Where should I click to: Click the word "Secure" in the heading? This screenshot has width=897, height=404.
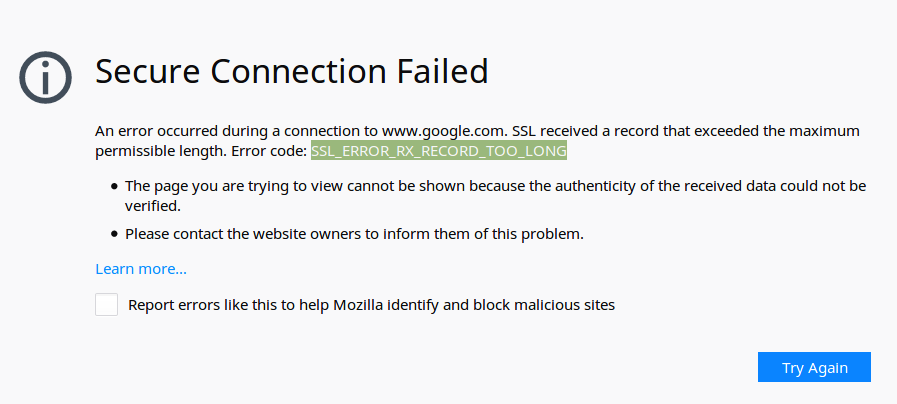coord(148,72)
